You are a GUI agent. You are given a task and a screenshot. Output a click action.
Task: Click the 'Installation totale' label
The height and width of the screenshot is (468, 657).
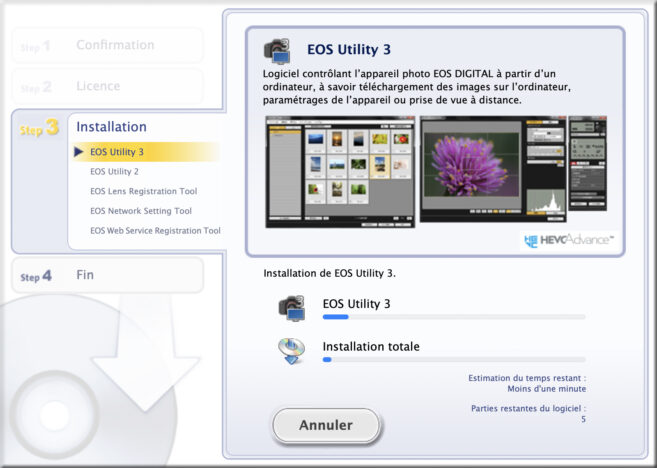coord(371,346)
